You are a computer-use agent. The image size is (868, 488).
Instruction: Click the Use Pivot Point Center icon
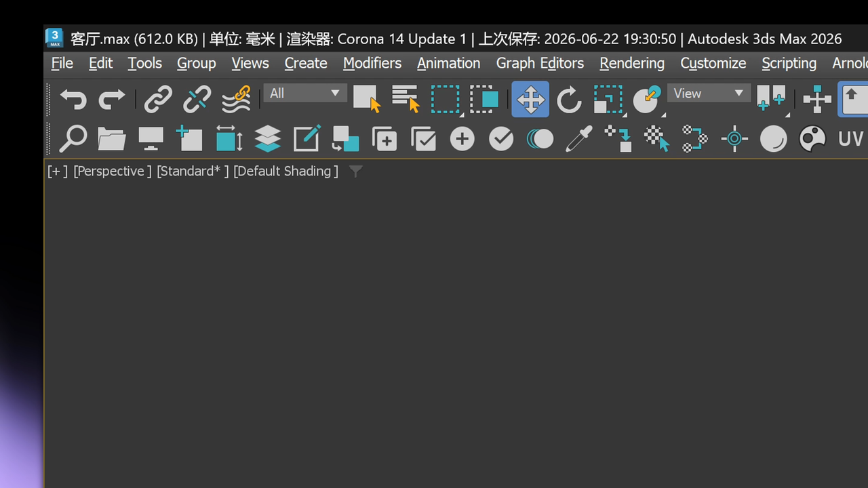(x=772, y=99)
